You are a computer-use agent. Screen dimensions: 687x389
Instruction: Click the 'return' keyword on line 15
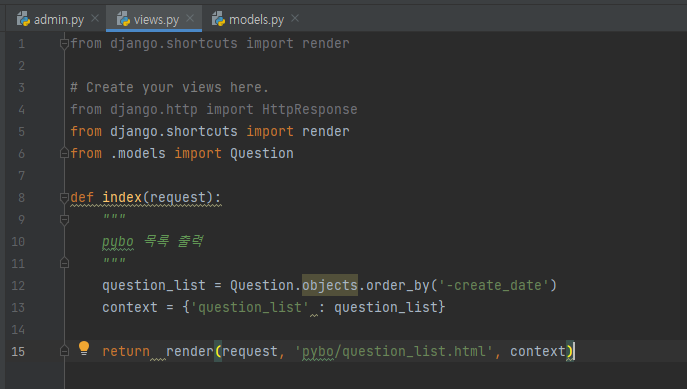pos(126,351)
